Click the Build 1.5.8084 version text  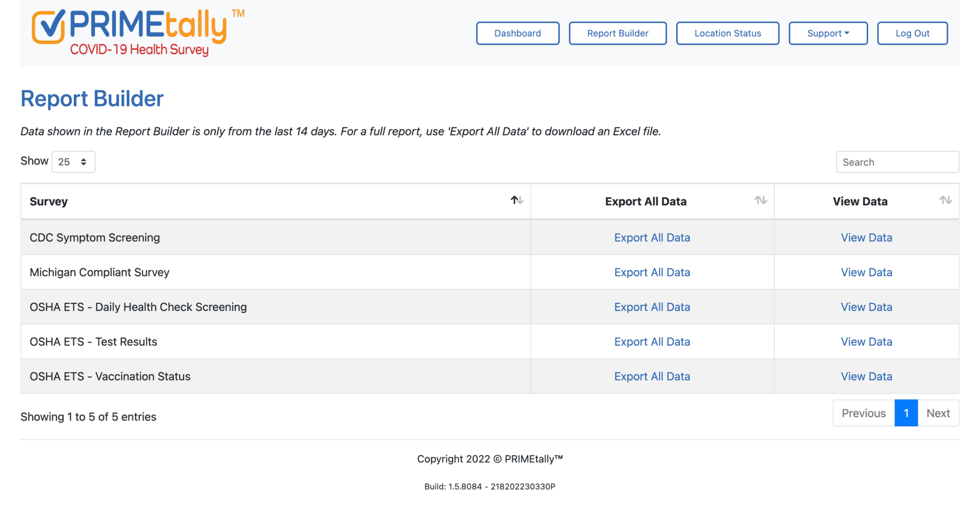coord(490,486)
